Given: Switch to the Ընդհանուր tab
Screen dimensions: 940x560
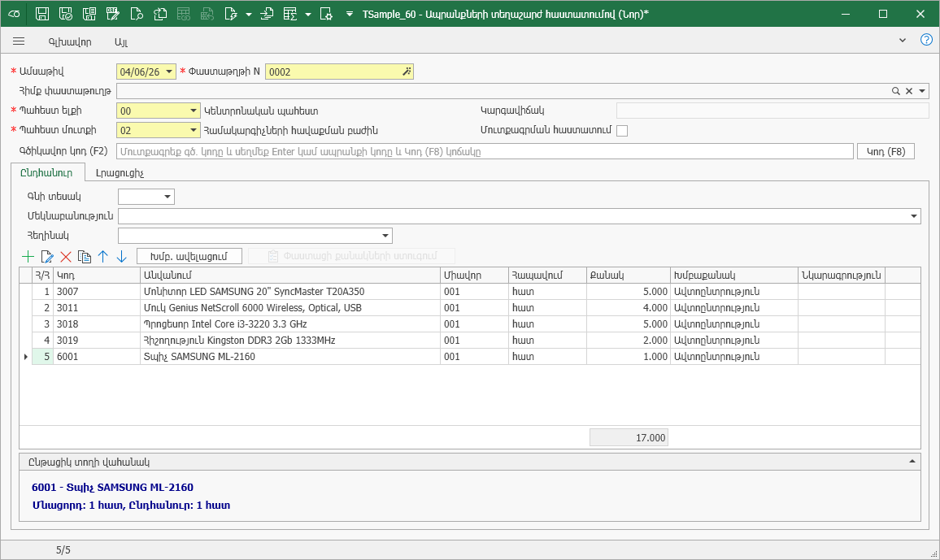Looking at the screenshot, I should click(47, 172).
